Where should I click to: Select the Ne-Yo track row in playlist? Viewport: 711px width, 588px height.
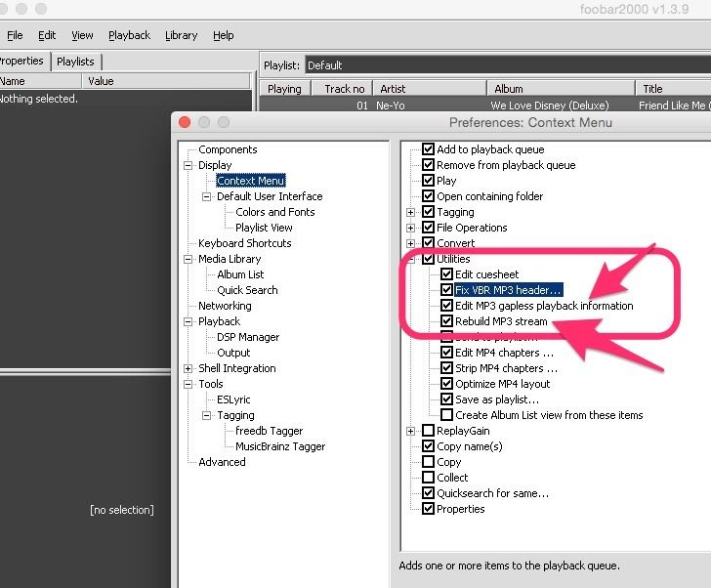click(x=484, y=105)
